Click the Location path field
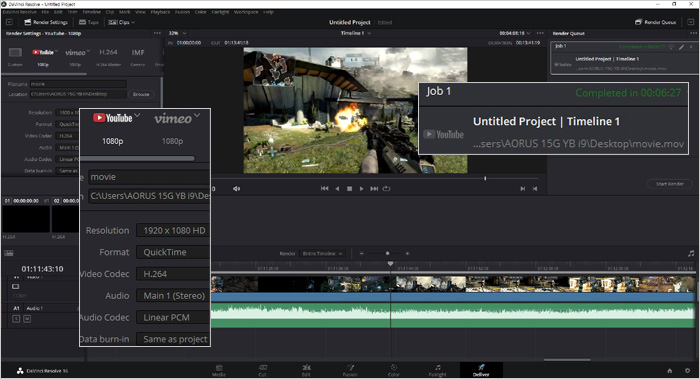Viewport: 700px width, 379px height. [78, 94]
